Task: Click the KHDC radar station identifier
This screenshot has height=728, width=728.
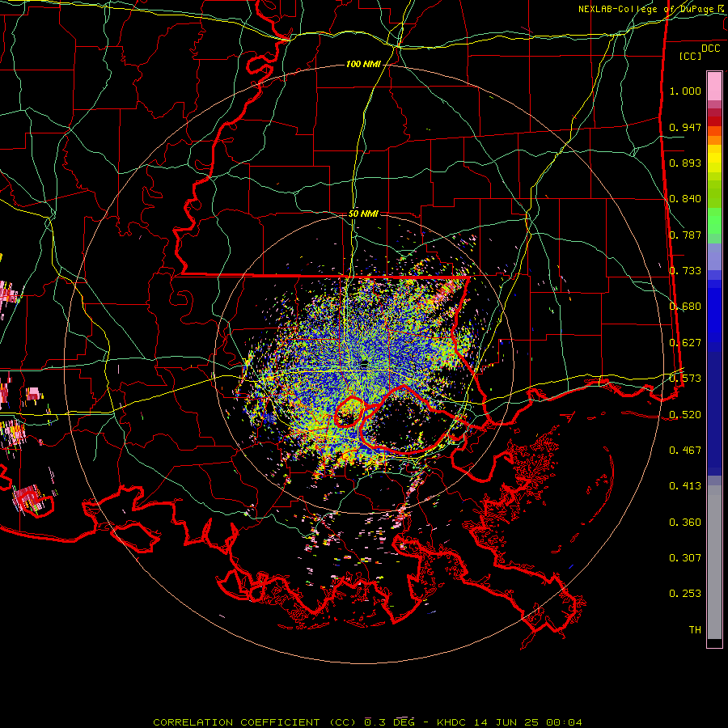Action: point(453,722)
